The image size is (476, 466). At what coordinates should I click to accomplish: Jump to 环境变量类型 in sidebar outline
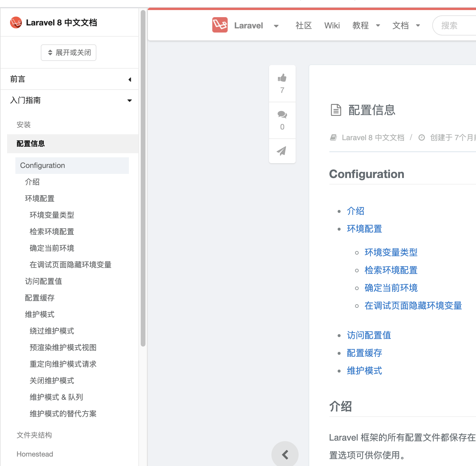click(x=52, y=215)
